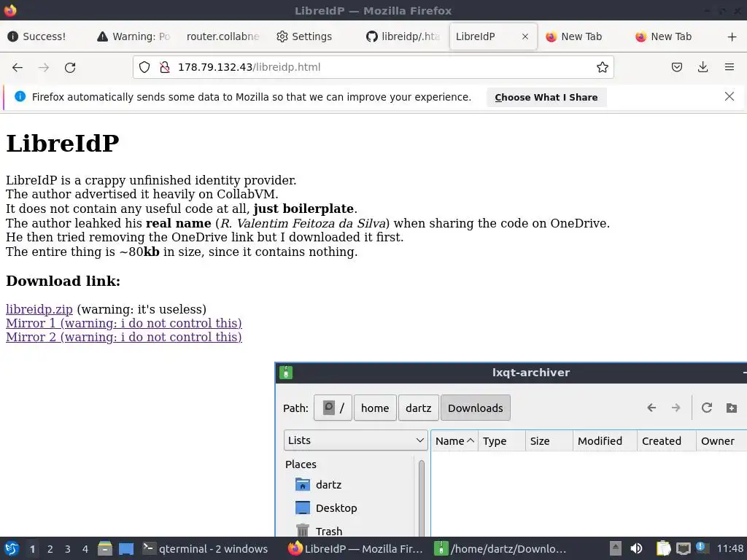Screen dimensions: 747x560
Task: Download via the libreidp.zip link
Action: click(x=39, y=309)
